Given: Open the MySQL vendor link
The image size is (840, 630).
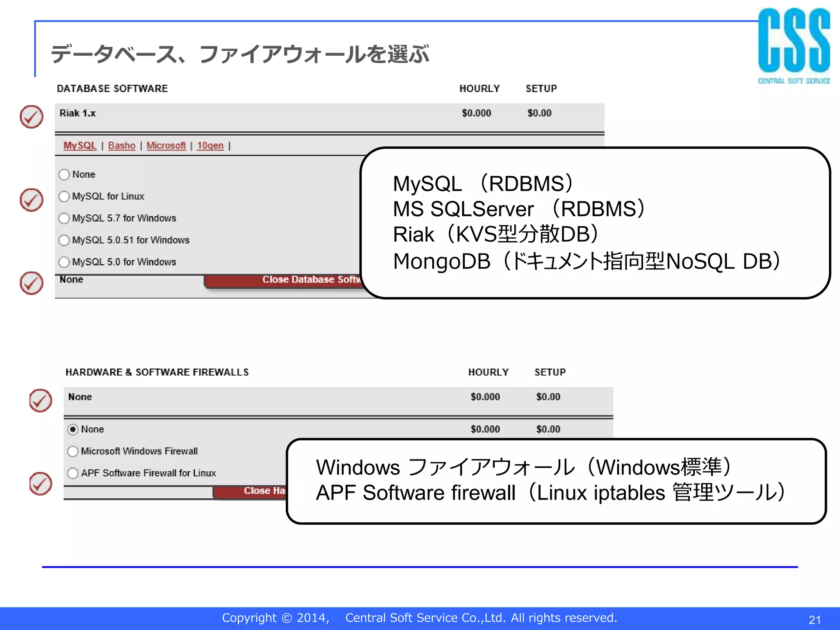Looking at the screenshot, I should [80, 146].
